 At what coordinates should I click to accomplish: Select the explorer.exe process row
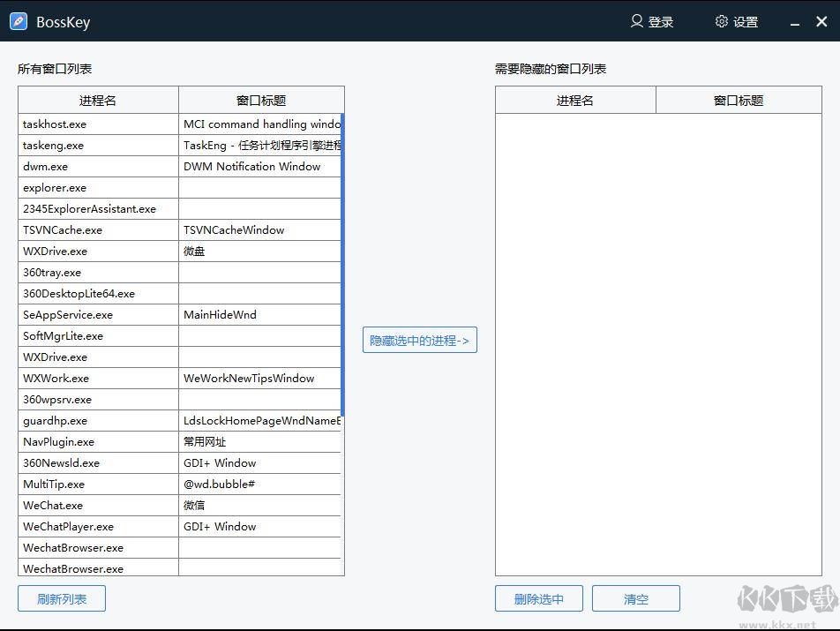97,187
